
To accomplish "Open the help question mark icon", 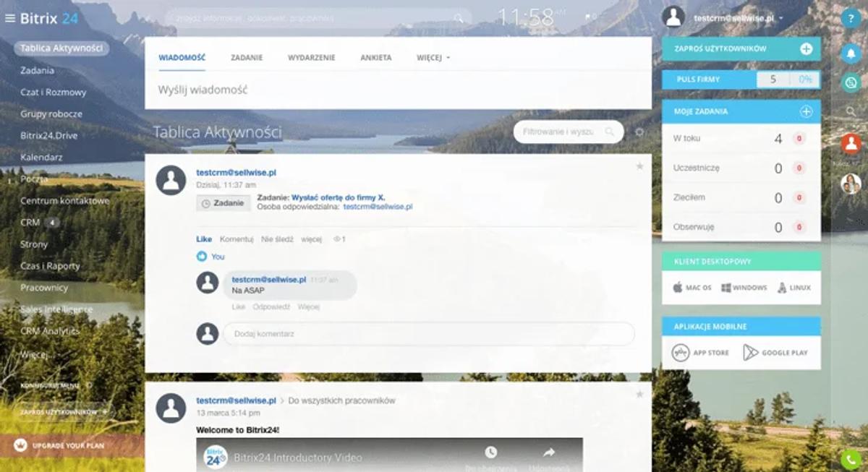I will point(851,18).
